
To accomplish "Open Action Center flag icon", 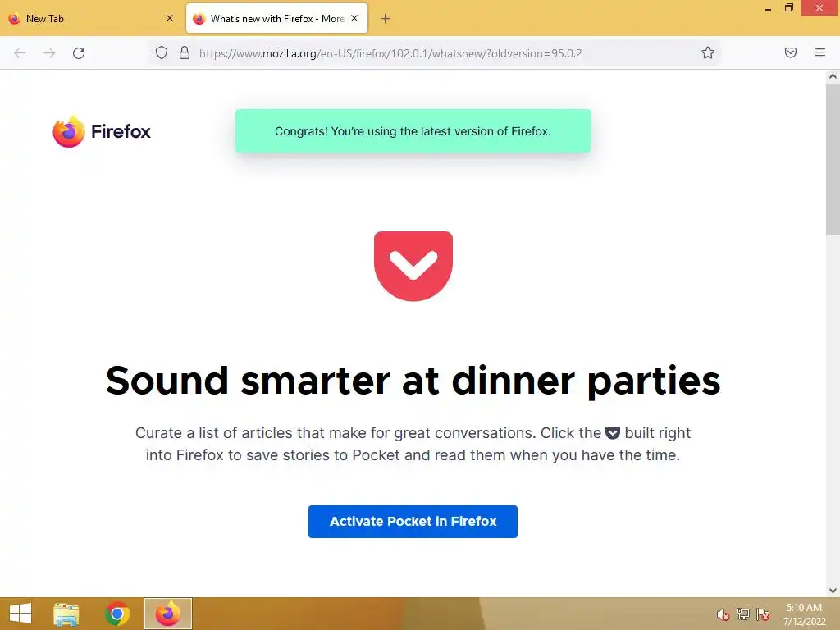I will (x=763, y=614).
